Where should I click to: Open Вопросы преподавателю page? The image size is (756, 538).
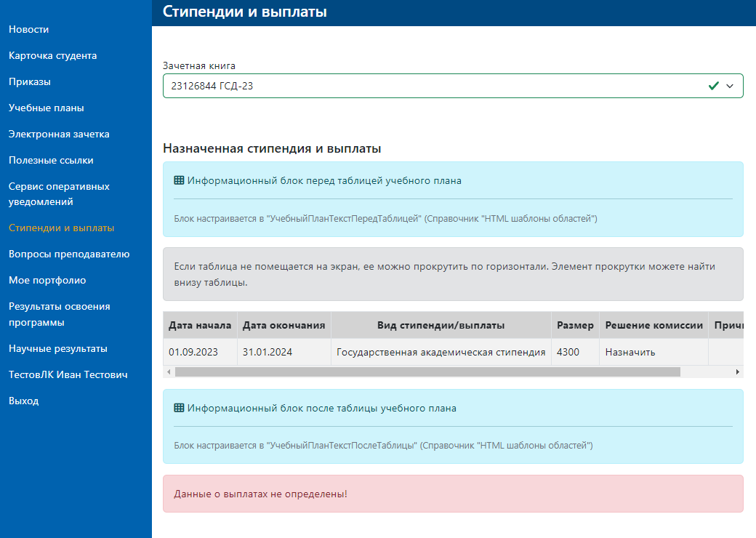[69, 254]
